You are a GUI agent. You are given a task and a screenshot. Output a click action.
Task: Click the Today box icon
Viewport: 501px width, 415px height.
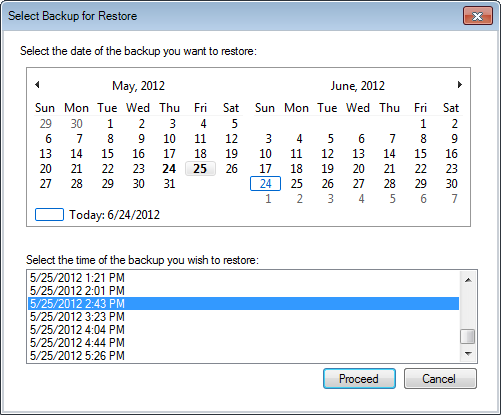tap(49, 215)
